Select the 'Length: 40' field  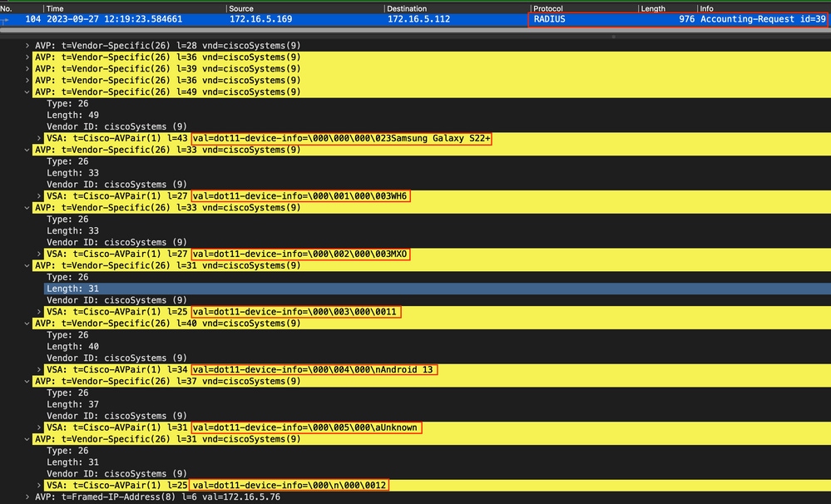72,347
